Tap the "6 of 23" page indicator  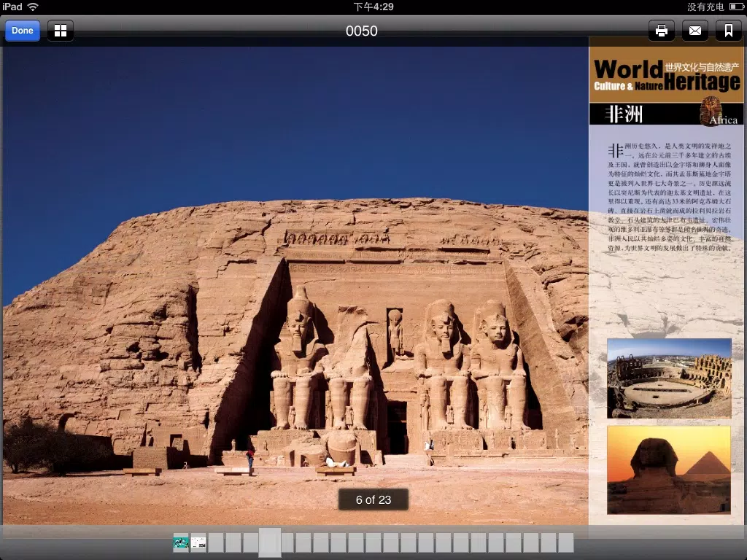click(x=373, y=499)
